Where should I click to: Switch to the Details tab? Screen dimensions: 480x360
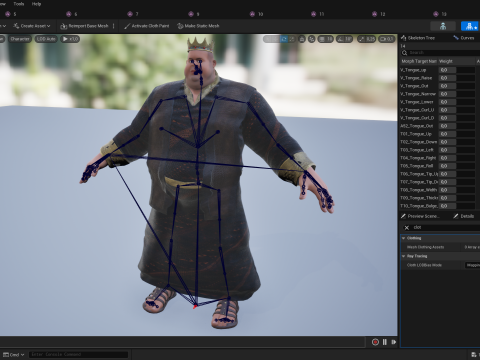click(x=464, y=216)
